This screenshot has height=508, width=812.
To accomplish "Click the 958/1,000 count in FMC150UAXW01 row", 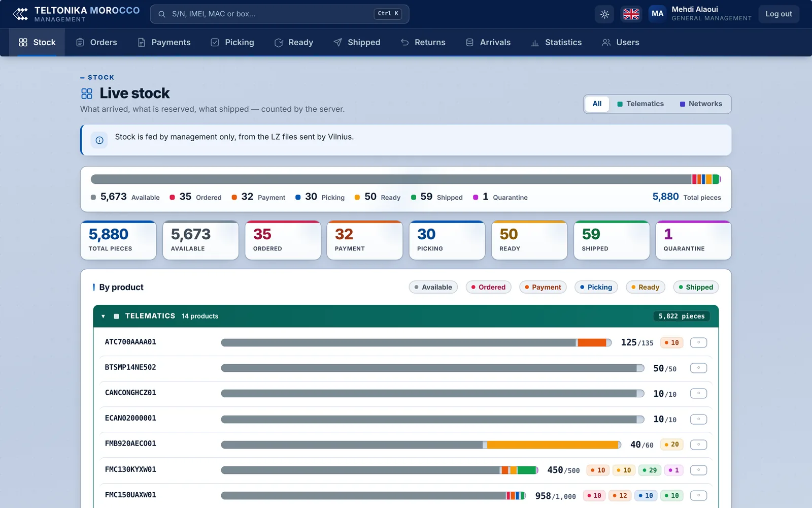I will click(x=556, y=496).
